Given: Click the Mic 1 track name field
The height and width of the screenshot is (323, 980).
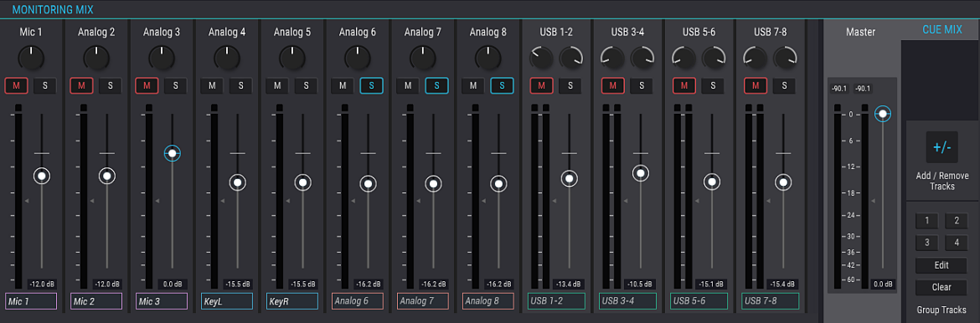Looking at the screenshot, I should [31, 301].
